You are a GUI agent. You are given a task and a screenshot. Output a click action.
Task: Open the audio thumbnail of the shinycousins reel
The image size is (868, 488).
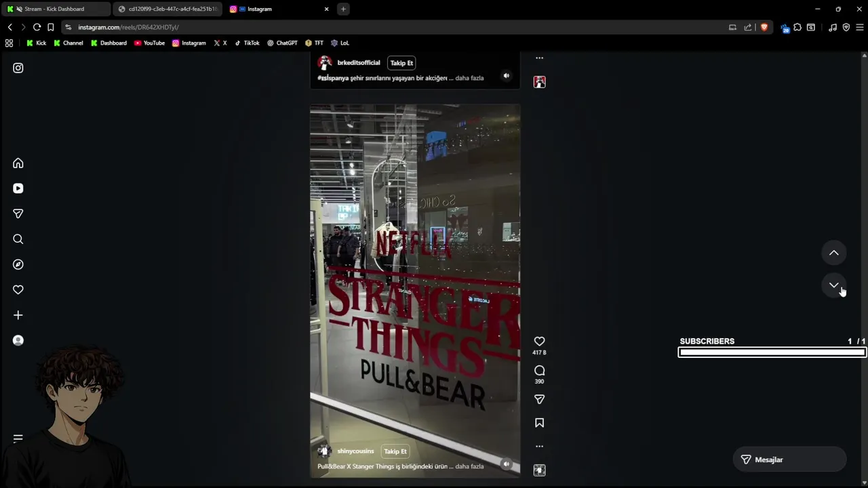539,470
